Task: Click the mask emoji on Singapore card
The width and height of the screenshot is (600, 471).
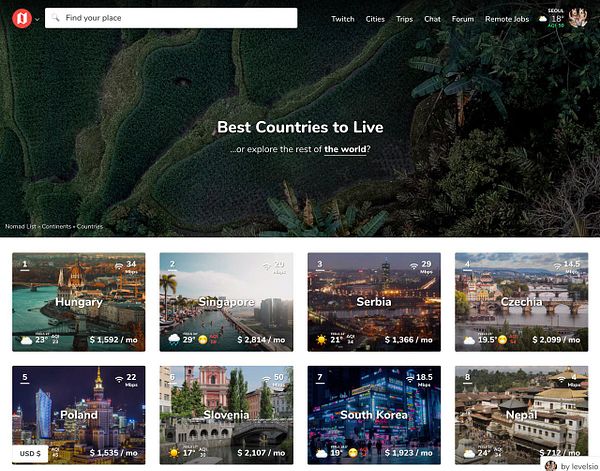Action: point(203,339)
